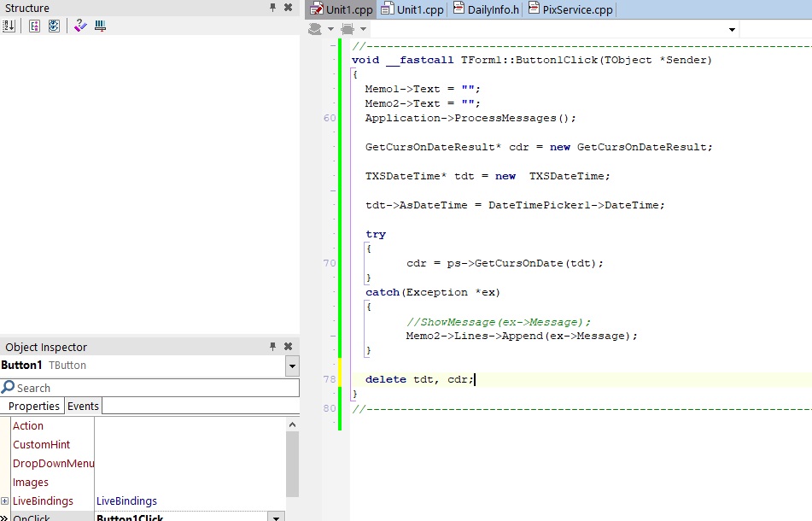
Task: Pin the Structure panel
Action: click(273, 7)
